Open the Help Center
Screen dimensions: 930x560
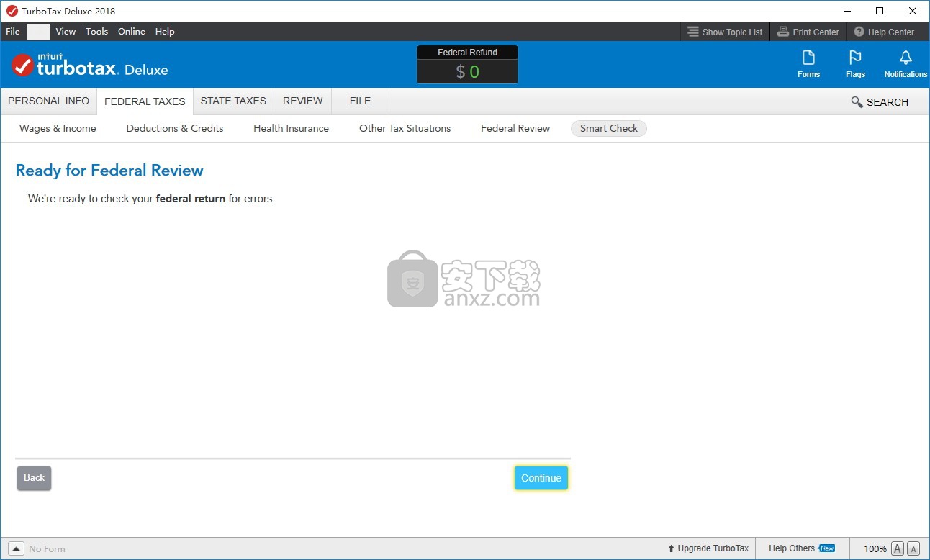[x=884, y=32]
